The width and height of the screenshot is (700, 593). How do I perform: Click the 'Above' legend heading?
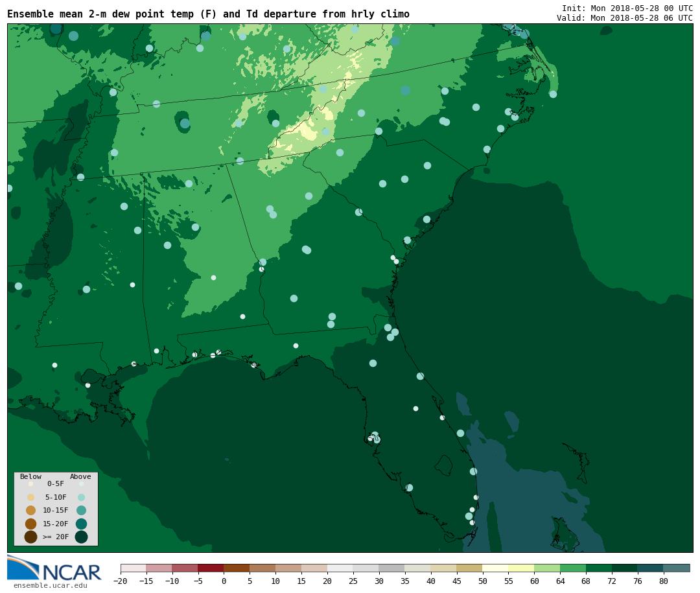point(80,476)
